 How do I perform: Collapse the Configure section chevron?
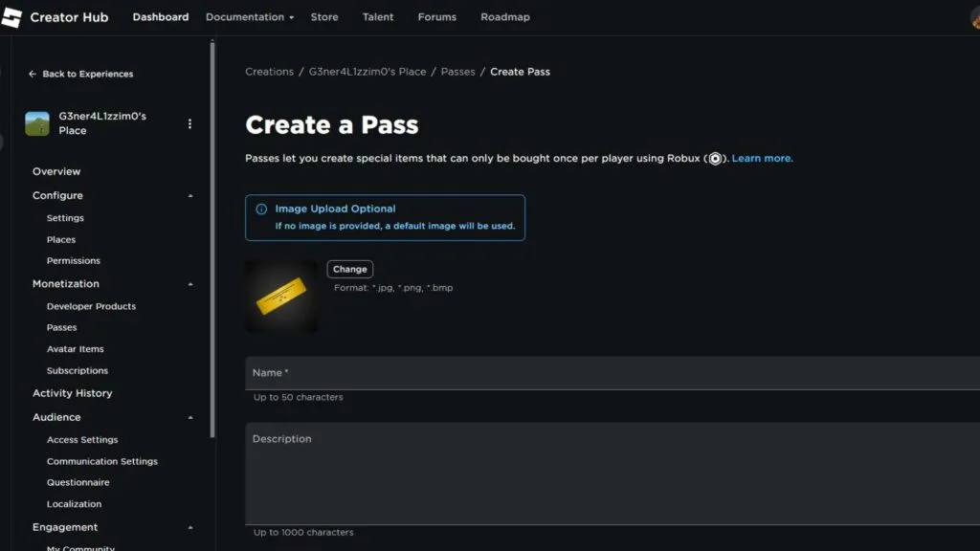190,196
